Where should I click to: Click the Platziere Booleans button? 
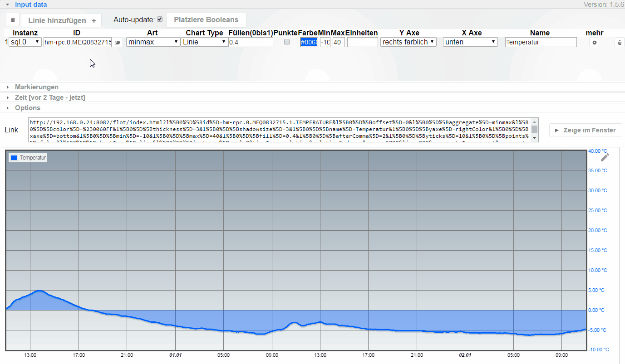pyautogui.click(x=206, y=20)
